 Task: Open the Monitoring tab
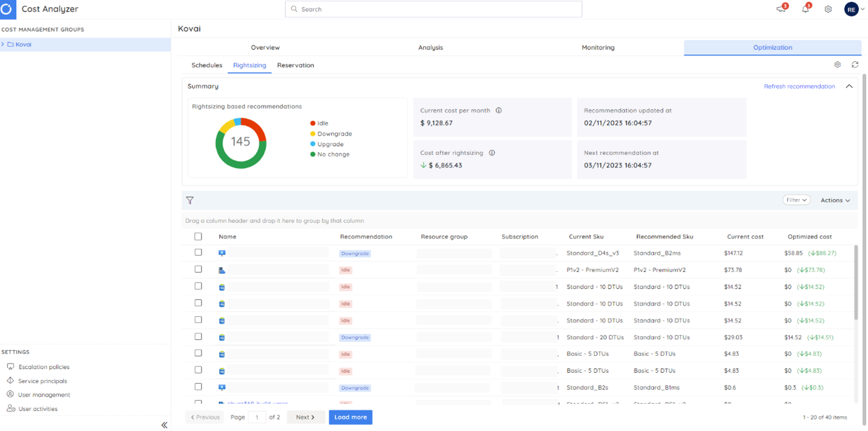click(x=598, y=47)
